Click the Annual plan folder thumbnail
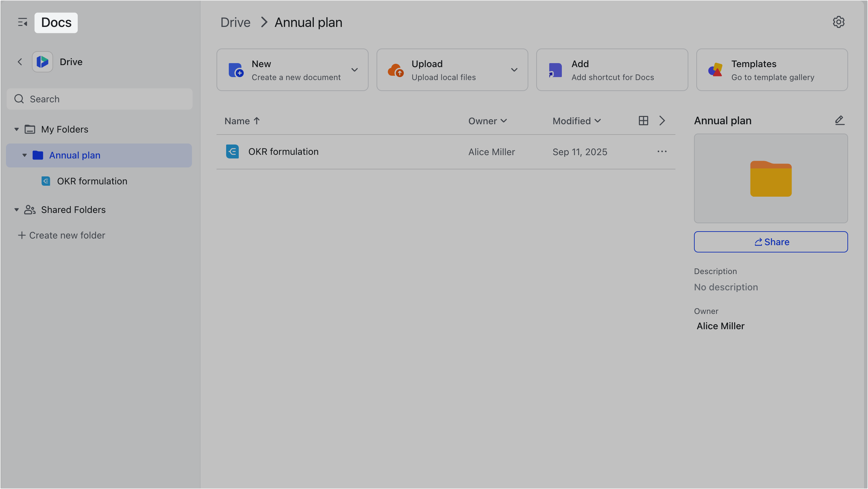This screenshot has width=868, height=489. click(771, 179)
